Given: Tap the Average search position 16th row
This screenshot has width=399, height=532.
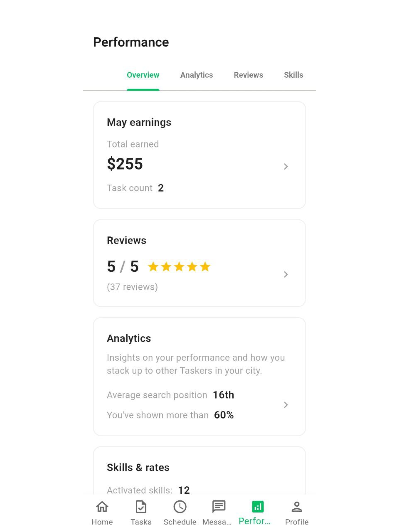Looking at the screenshot, I should 170,395.
